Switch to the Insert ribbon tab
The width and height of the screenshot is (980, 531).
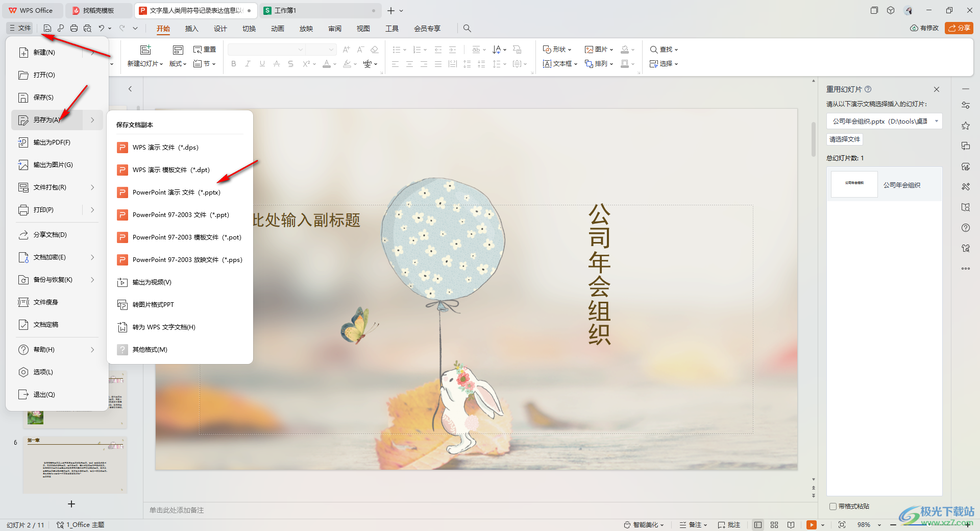pos(191,29)
